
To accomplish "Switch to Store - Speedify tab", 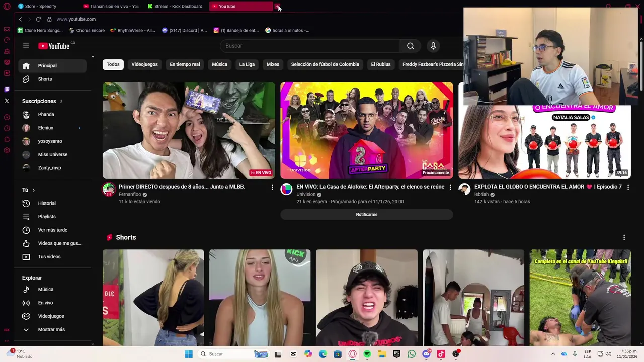I will (45, 6).
